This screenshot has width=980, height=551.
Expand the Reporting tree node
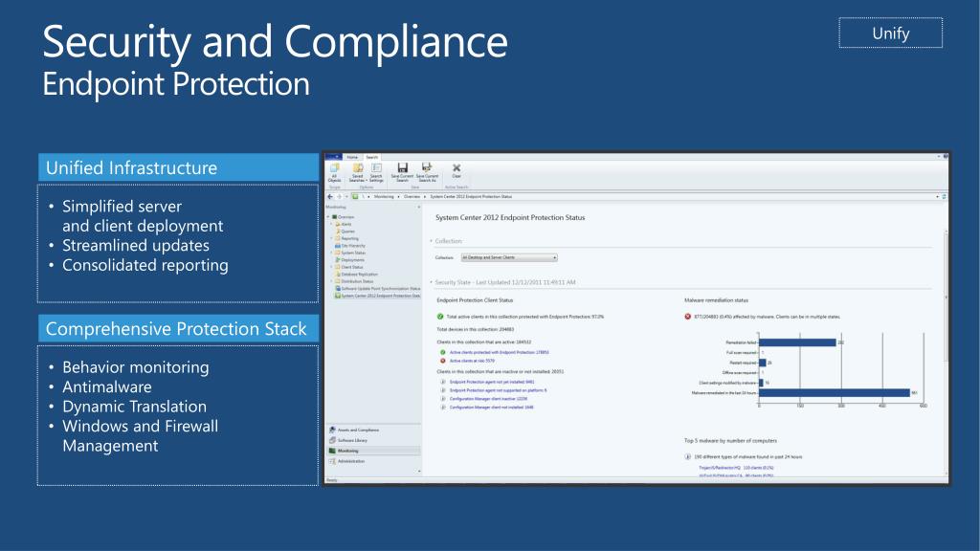pos(332,238)
